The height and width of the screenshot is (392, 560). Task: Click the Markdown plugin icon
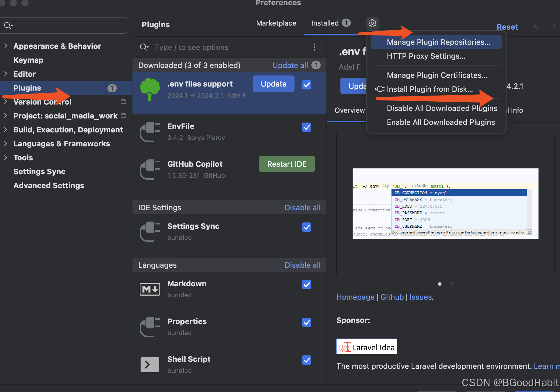pos(150,289)
